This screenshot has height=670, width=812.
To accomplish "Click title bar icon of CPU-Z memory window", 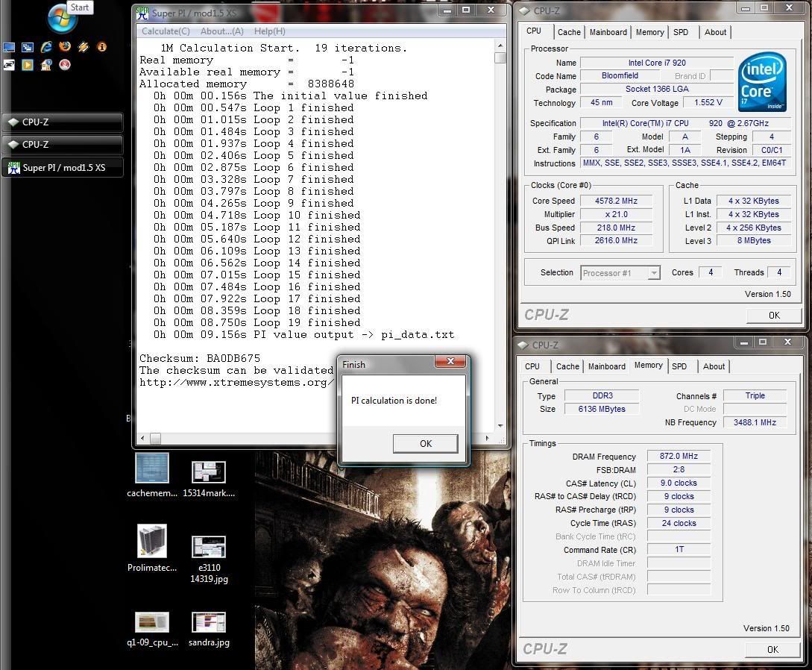I will pos(523,345).
